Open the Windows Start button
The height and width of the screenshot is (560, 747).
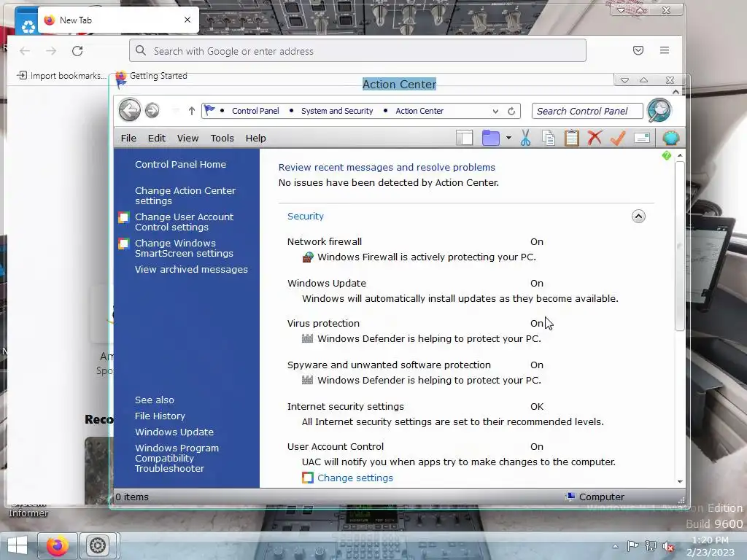(18, 545)
